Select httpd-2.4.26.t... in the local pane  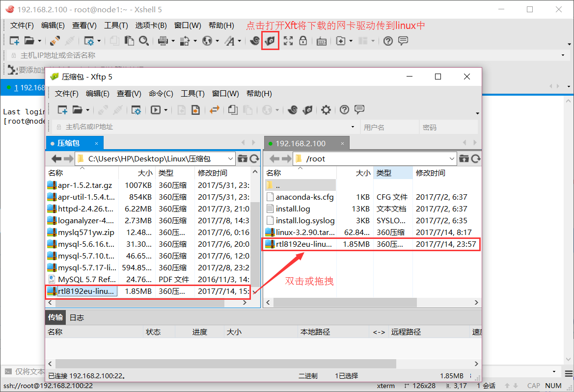click(148, 209)
